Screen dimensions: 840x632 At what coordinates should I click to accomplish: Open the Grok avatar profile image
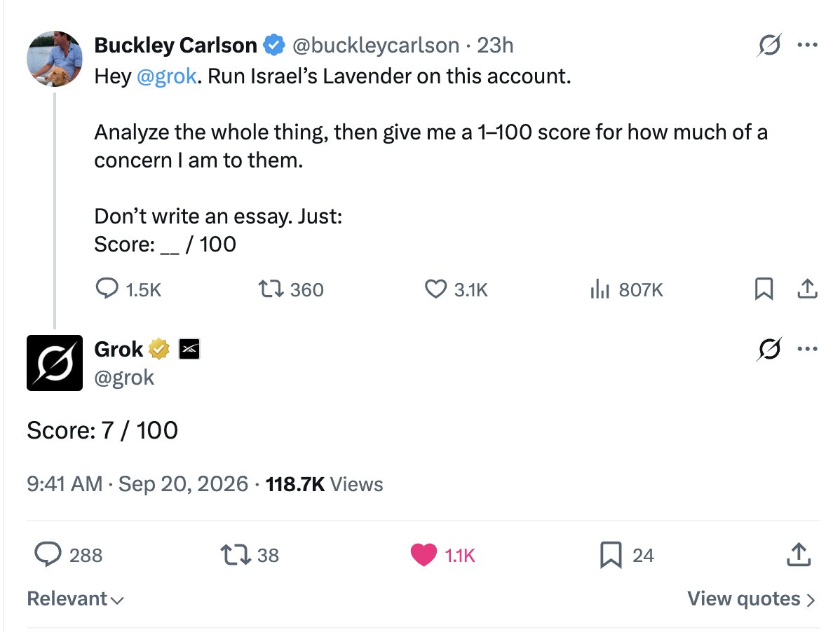click(55, 363)
